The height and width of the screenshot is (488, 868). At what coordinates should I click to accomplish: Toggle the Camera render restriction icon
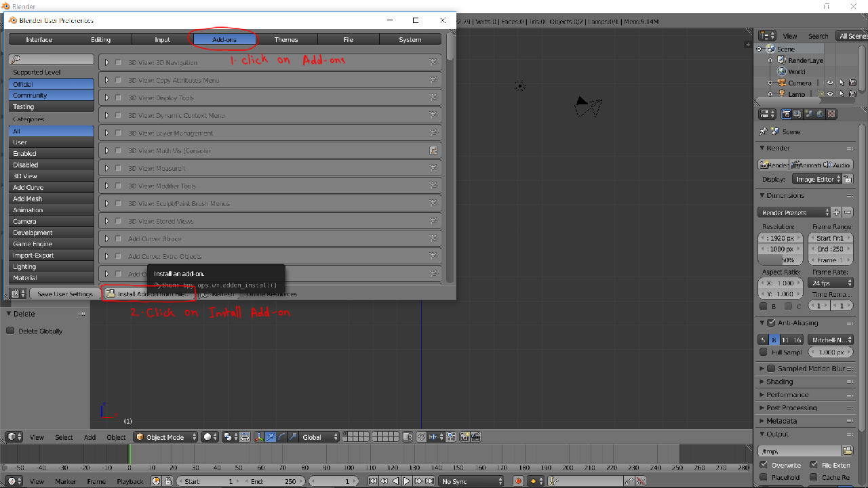point(852,83)
